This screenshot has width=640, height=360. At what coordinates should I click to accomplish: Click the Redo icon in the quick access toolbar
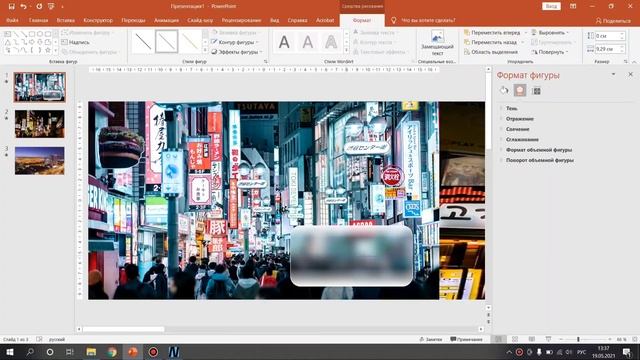pos(39,6)
